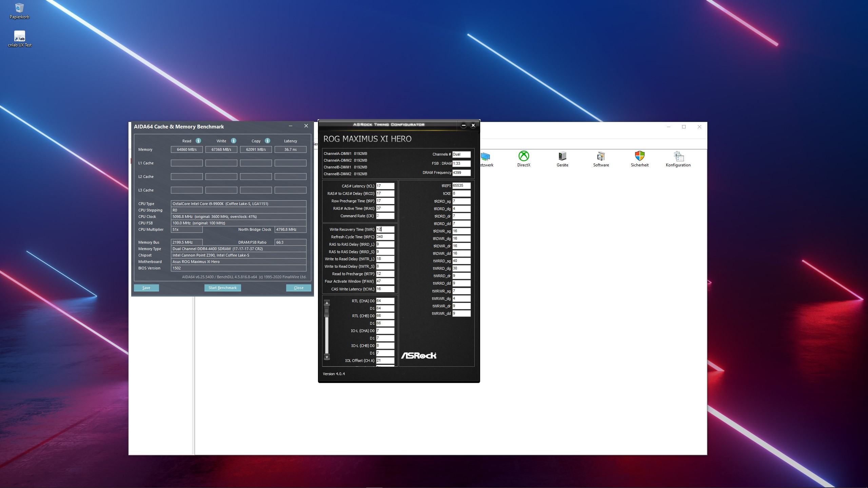Click the Four Activate Window (tFAW) field
The image size is (868, 488).
(385, 281)
